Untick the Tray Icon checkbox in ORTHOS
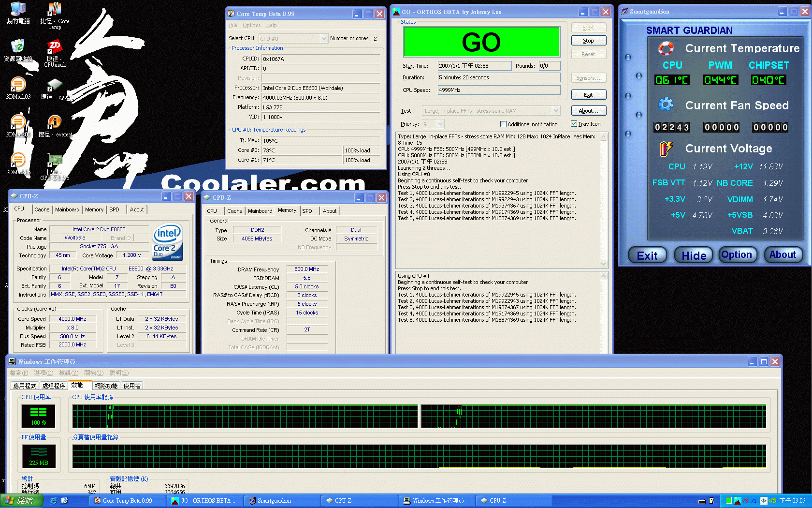 (x=574, y=124)
